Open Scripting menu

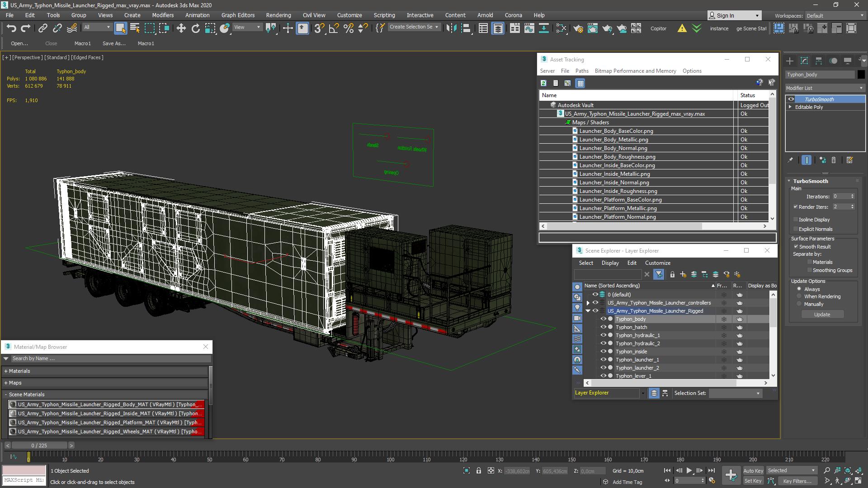pos(384,15)
